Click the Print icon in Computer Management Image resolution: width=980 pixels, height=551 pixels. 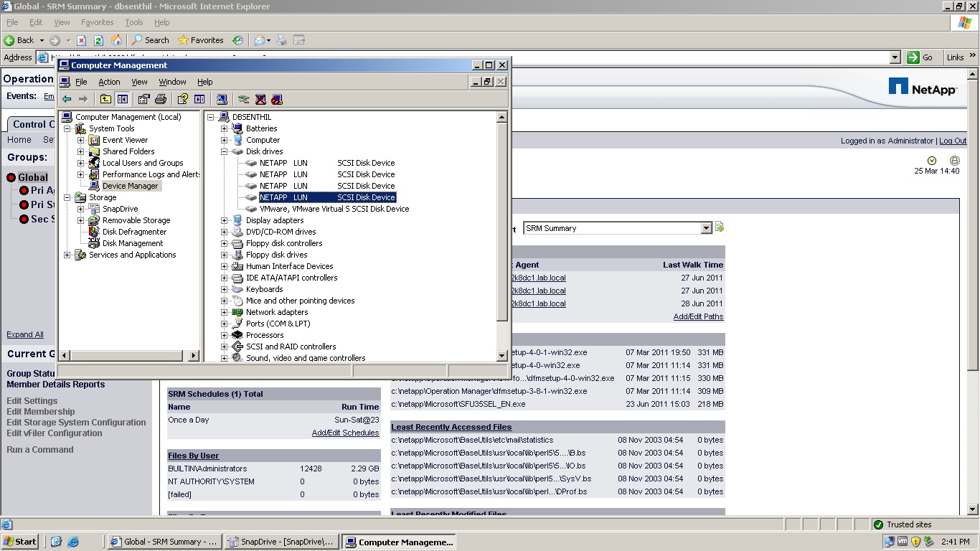159,98
